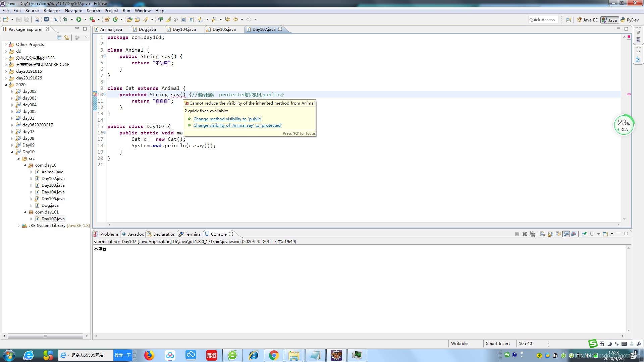
Task: Click the Save toolbar icon
Action: point(19,19)
